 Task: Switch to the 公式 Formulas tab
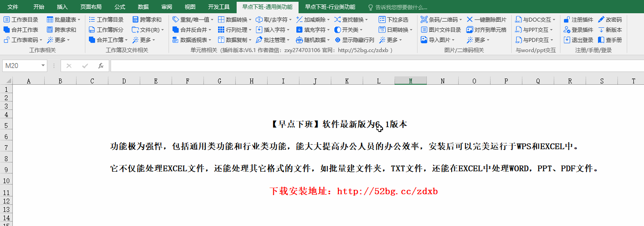[119, 7]
